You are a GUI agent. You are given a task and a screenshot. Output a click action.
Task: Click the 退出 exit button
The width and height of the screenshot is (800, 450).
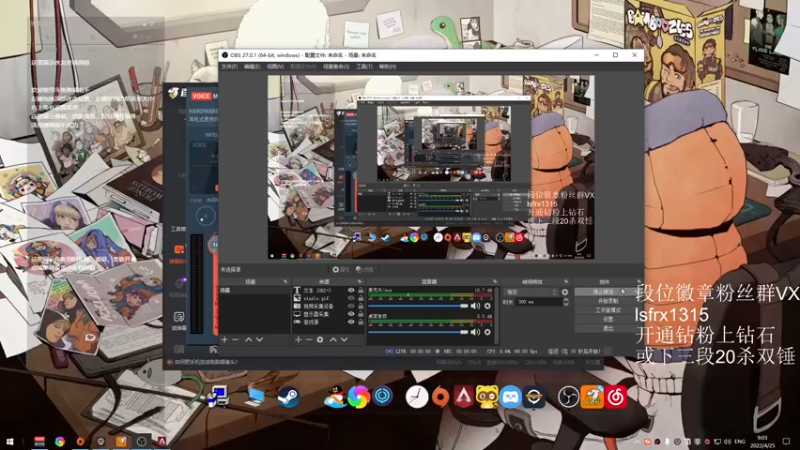click(607, 328)
